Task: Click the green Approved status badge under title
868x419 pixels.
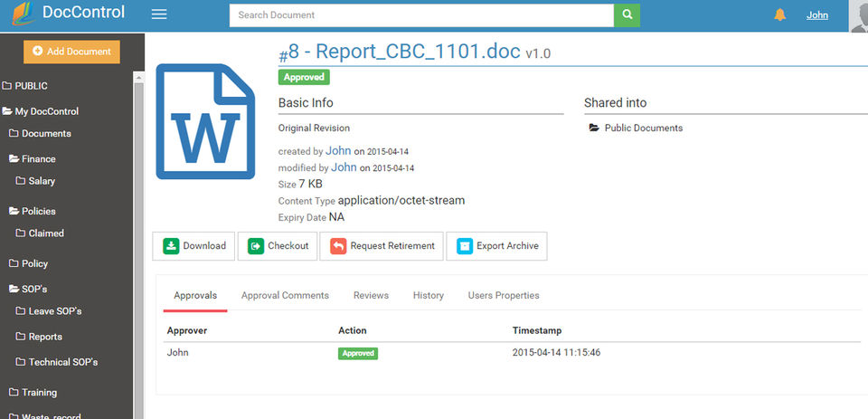Action: coord(304,77)
